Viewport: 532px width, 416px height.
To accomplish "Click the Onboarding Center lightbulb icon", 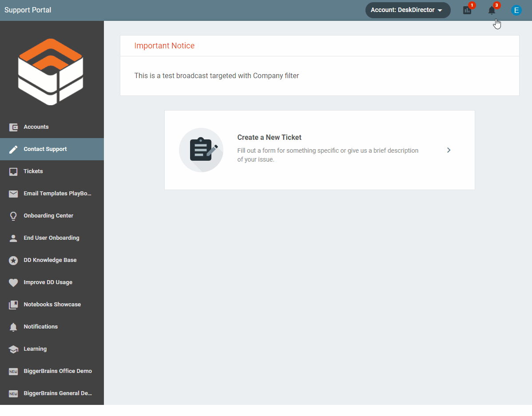I will coord(13,216).
